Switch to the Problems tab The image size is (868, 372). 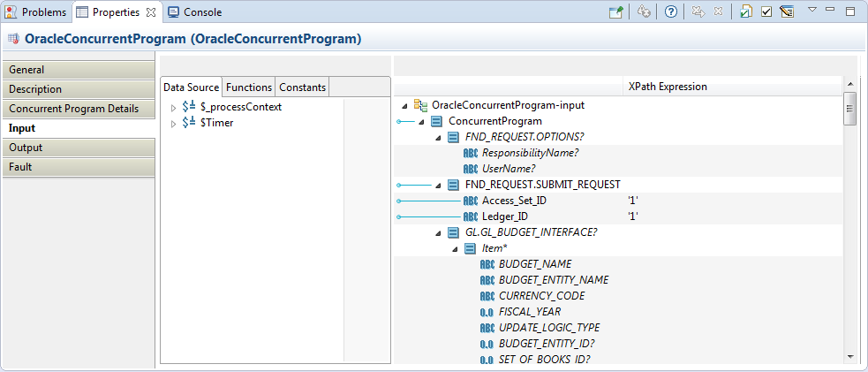tap(36, 11)
